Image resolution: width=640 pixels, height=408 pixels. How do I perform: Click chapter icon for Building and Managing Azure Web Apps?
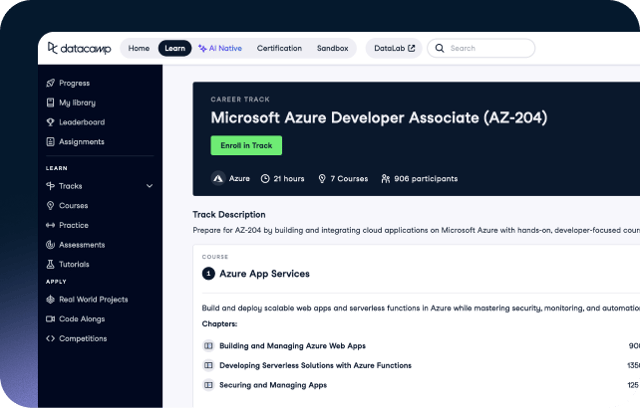pyautogui.click(x=209, y=346)
